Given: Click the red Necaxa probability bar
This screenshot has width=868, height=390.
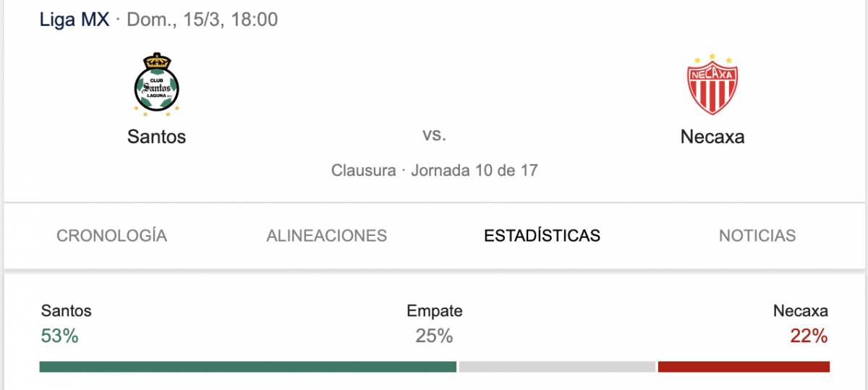Looking at the screenshot, I should click(x=744, y=367).
